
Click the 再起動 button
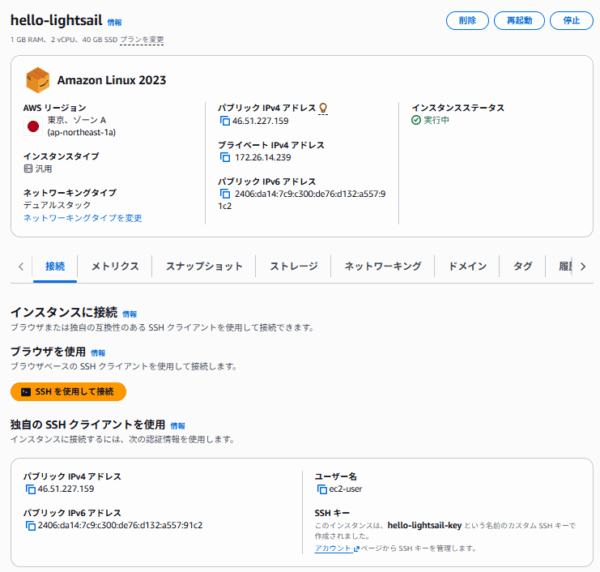519,21
